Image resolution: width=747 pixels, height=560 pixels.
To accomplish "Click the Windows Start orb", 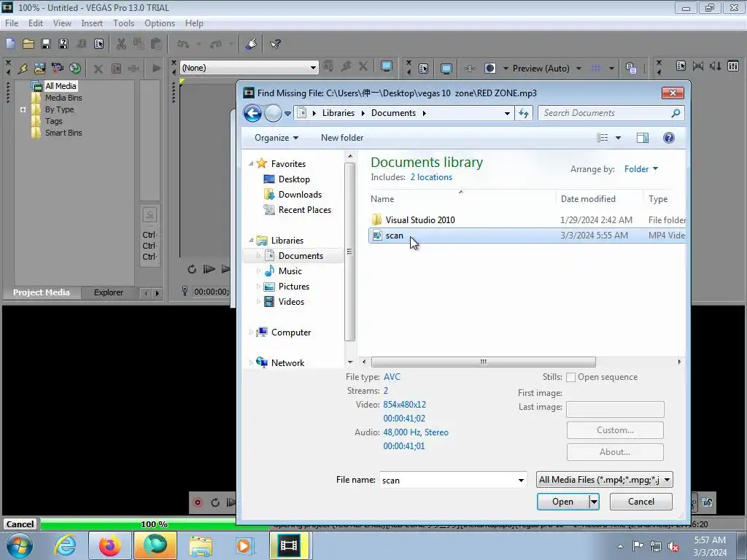I will (x=19, y=545).
